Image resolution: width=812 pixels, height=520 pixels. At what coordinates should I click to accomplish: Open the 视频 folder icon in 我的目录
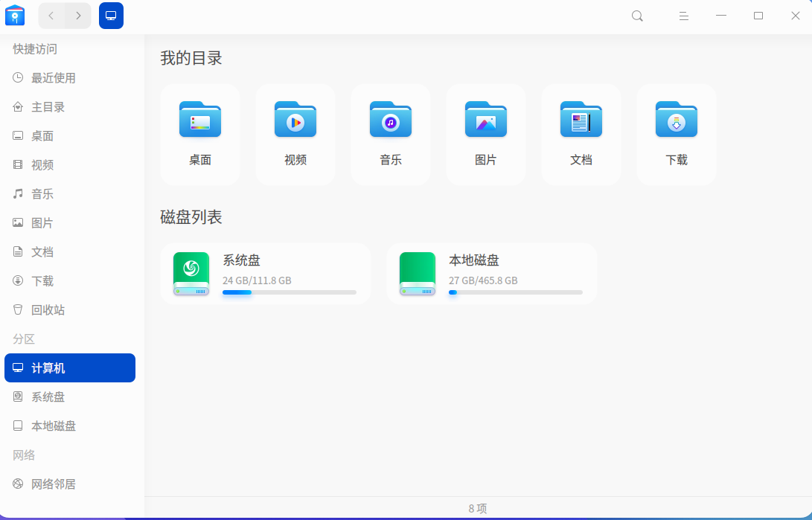(295, 120)
